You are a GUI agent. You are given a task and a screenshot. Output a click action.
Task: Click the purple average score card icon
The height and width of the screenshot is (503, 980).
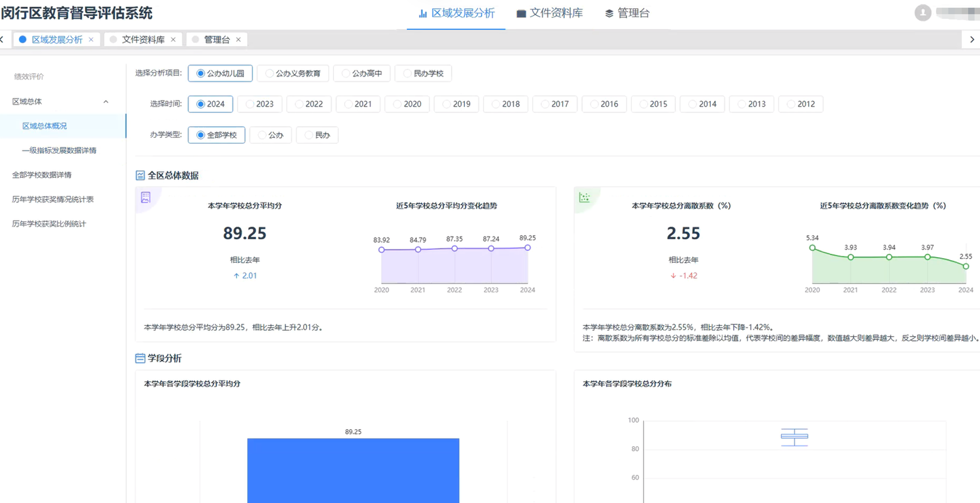[x=145, y=197]
